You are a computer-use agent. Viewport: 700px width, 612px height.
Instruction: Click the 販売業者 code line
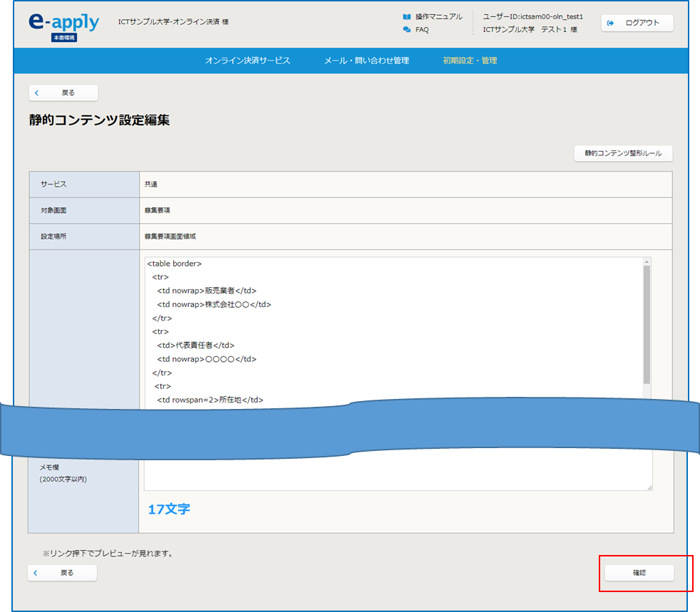(207, 291)
